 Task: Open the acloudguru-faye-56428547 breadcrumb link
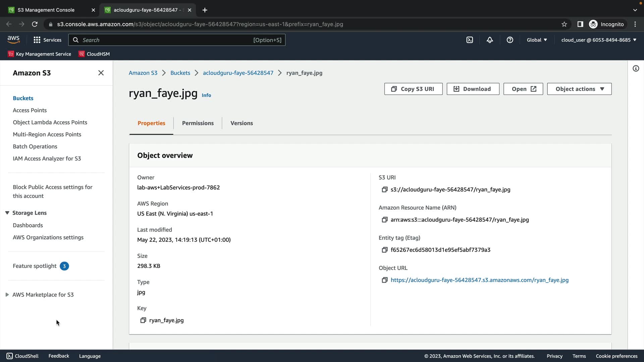click(238, 73)
